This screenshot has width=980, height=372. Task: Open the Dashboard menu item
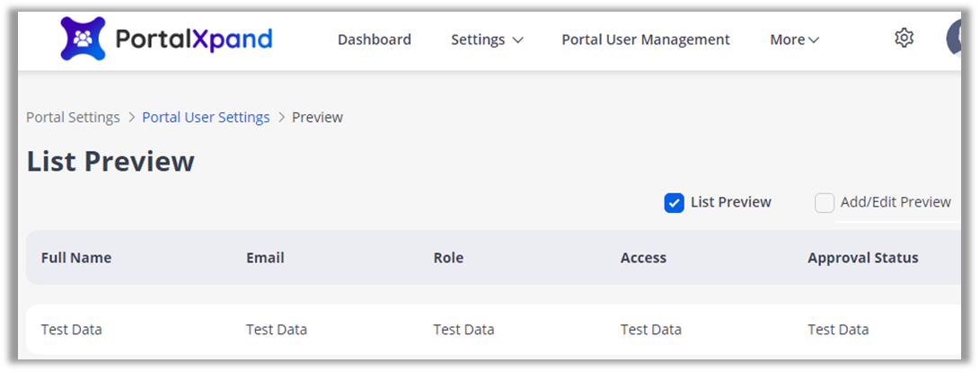pyautogui.click(x=374, y=40)
